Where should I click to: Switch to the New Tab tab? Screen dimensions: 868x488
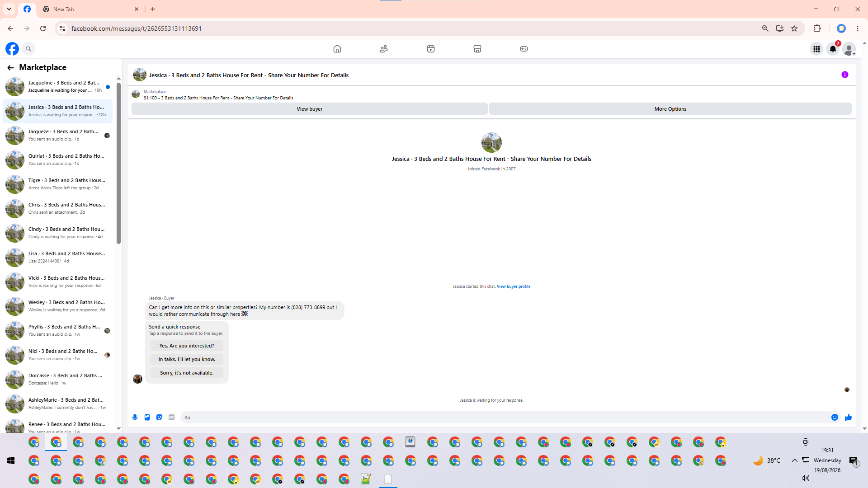pyautogui.click(x=90, y=9)
